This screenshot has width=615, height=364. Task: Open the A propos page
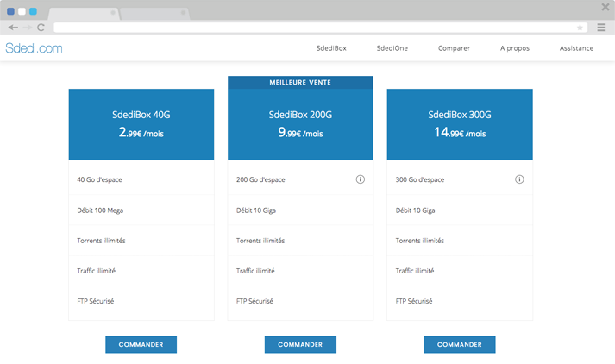(515, 48)
